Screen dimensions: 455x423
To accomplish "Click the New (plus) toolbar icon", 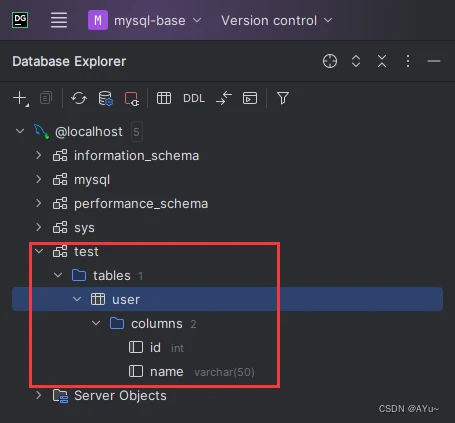I will 21,99.
